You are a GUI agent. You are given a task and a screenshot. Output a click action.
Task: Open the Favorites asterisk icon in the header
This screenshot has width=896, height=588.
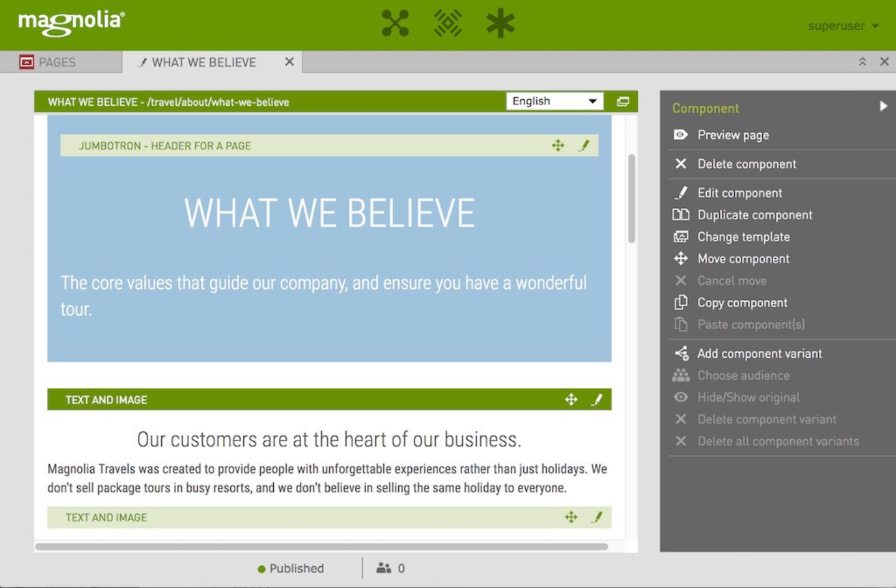tap(500, 23)
